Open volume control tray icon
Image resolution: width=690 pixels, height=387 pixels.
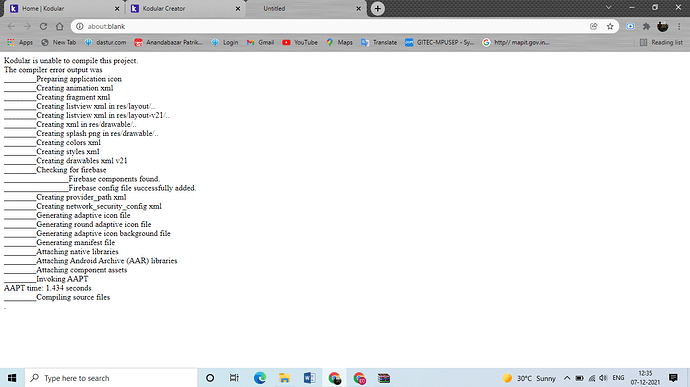pos(603,378)
